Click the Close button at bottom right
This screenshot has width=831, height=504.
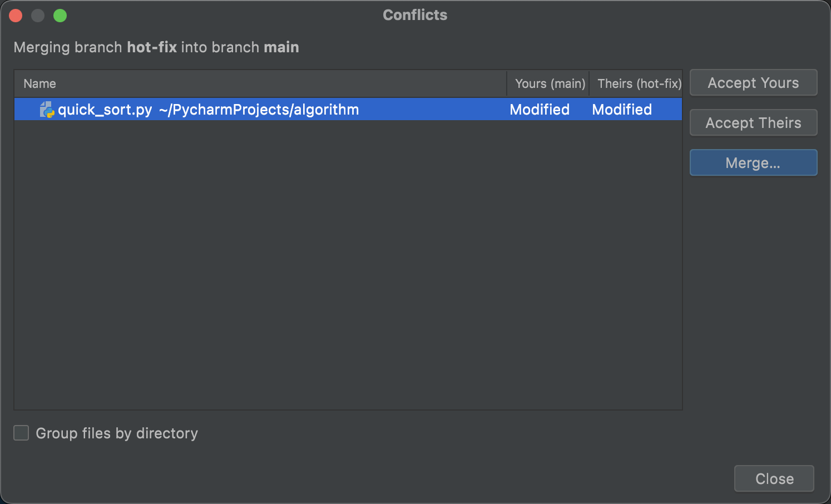tap(774, 478)
